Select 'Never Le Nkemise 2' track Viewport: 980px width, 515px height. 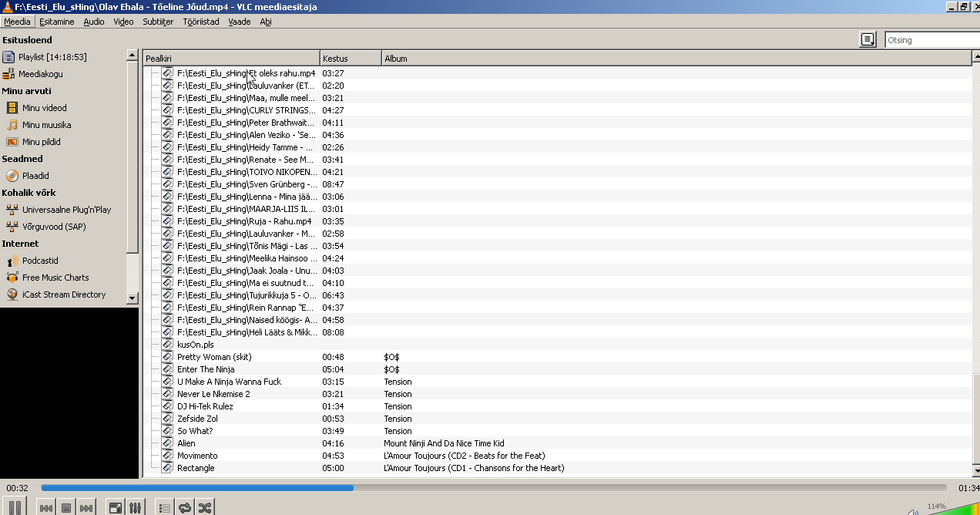(x=558, y=394)
